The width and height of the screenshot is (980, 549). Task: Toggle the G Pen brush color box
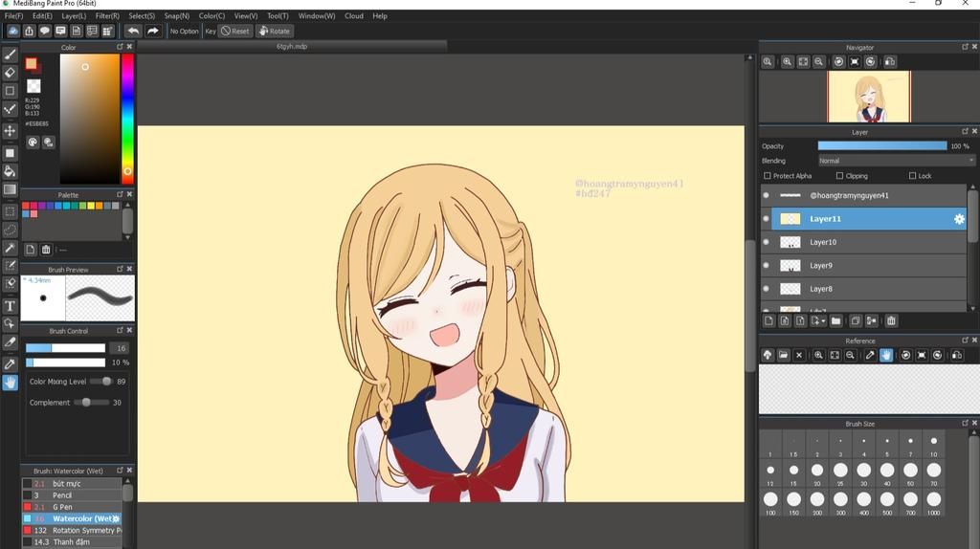click(27, 507)
